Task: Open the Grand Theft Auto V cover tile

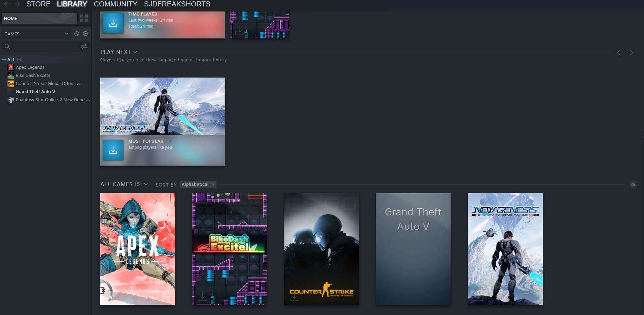Action: (x=413, y=249)
